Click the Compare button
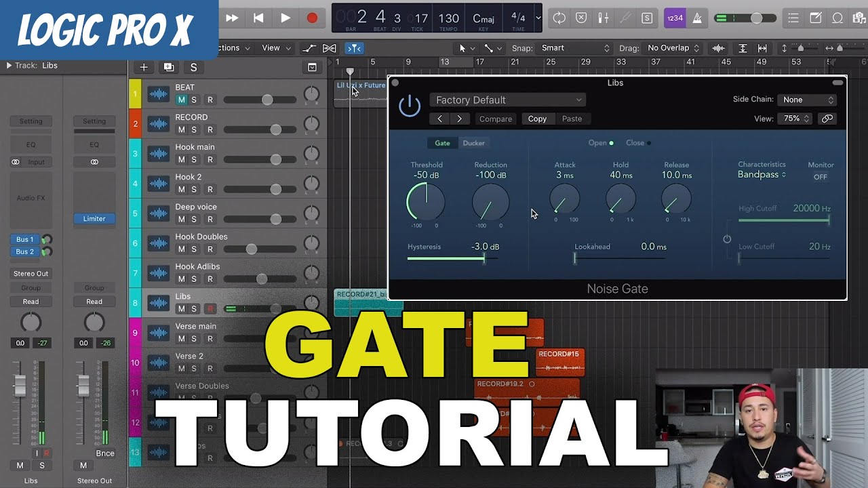 pyautogui.click(x=496, y=119)
